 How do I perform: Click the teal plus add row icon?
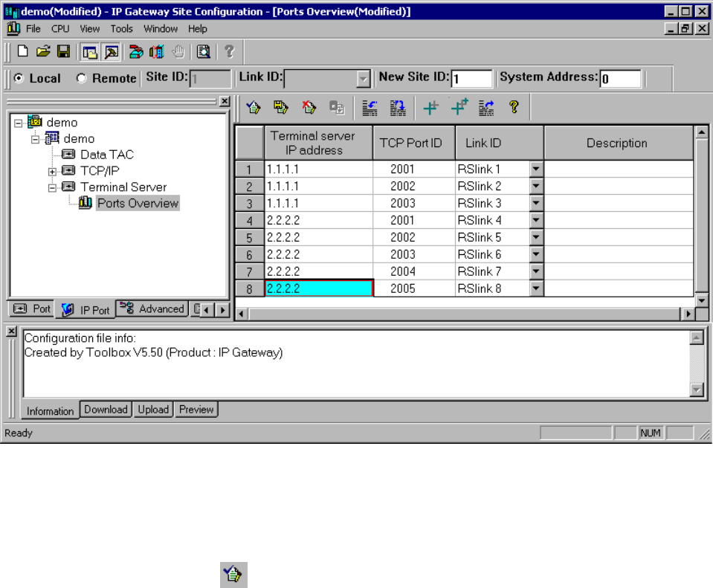(x=430, y=107)
